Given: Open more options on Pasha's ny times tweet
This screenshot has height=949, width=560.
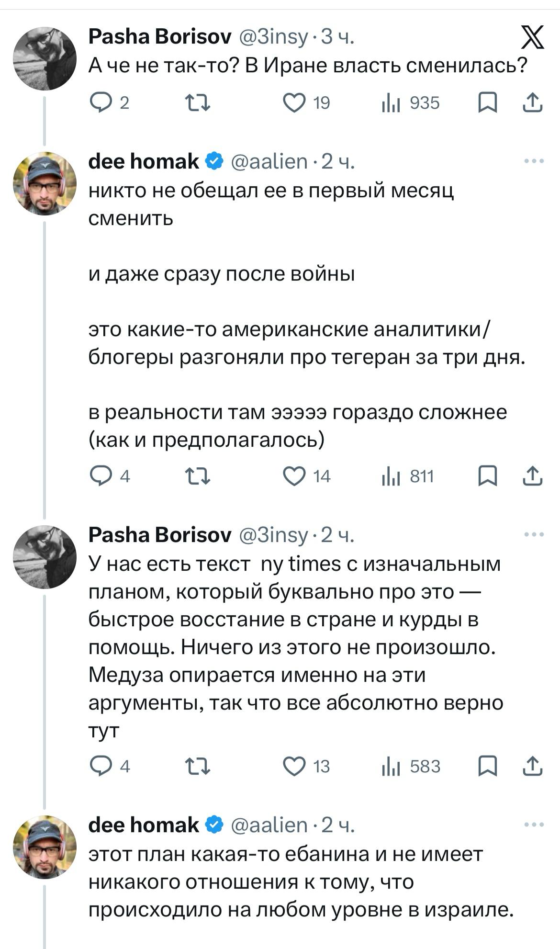Looking at the screenshot, I should coord(534,534).
